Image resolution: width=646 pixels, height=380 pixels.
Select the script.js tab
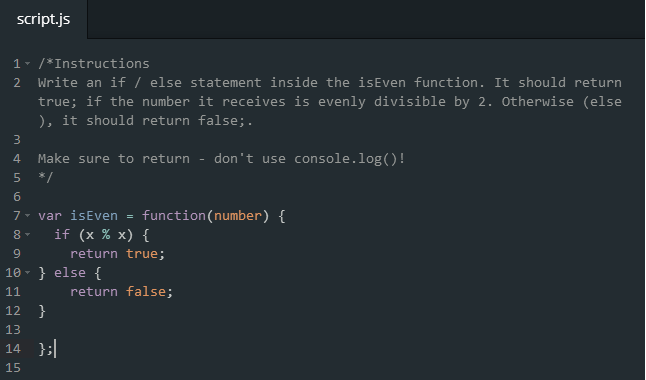[x=43, y=19]
